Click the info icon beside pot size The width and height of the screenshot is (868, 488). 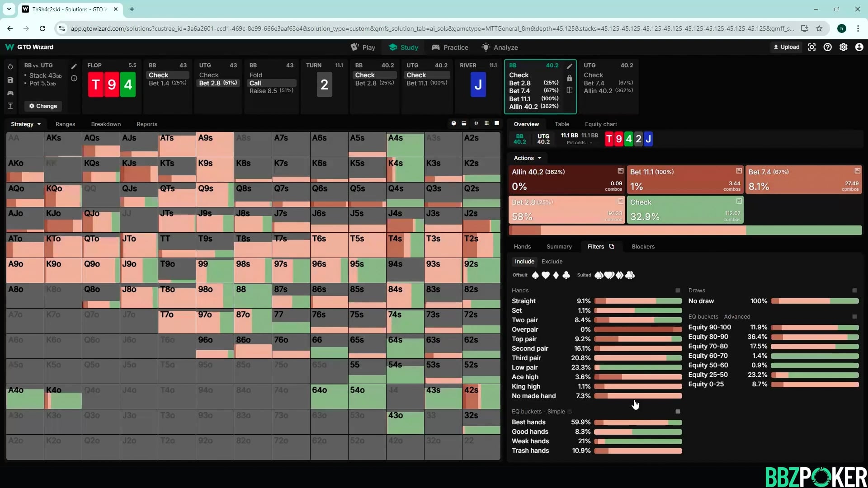[x=74, y=78]
